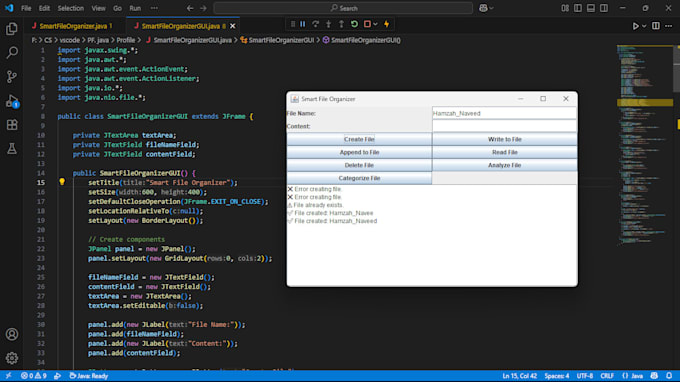
Task: Click the Java: Ready status item
Action: click(88, 376)
